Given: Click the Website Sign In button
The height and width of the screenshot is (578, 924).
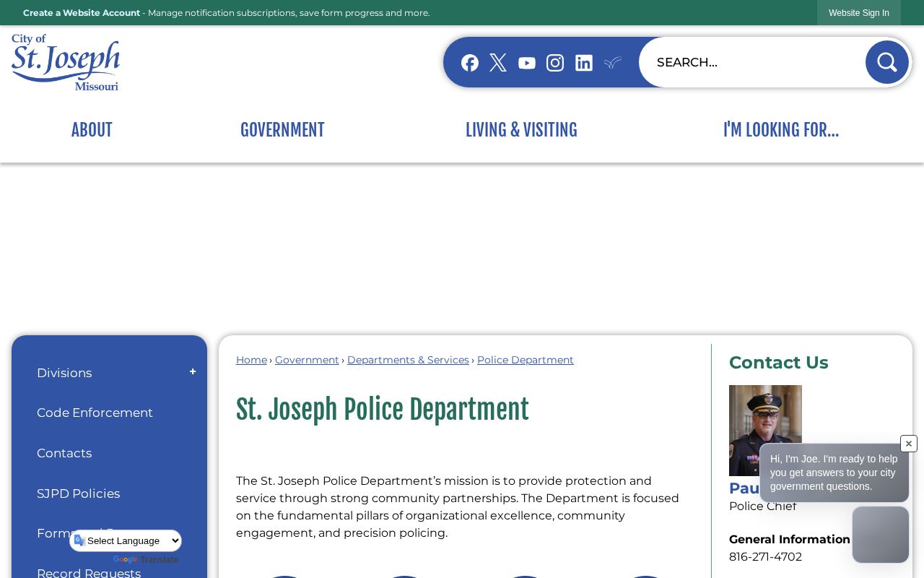Looking at the screenshot, I should 859,13.
